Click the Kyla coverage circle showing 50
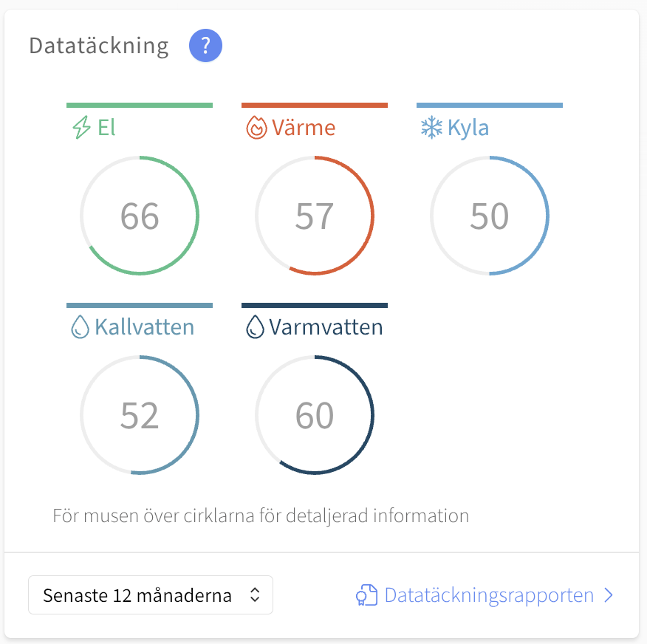 pyautogui.click(x=490, y=216)
